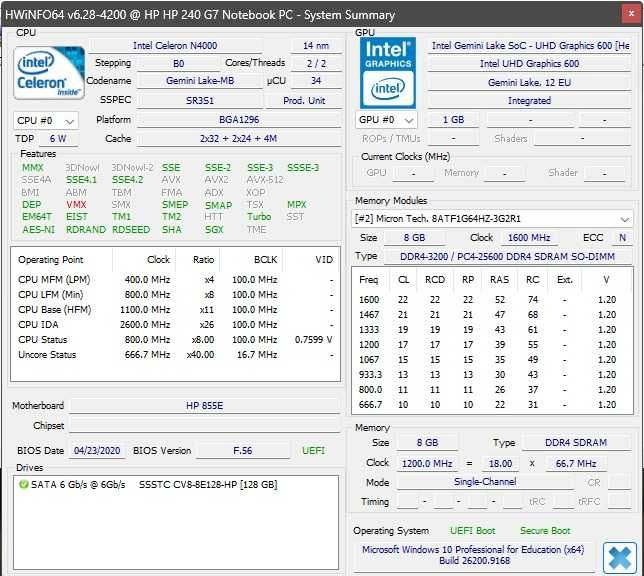Open the CPU #0 selector dropdown
This screenshot has height=576, width=644.
click(45, 121)
